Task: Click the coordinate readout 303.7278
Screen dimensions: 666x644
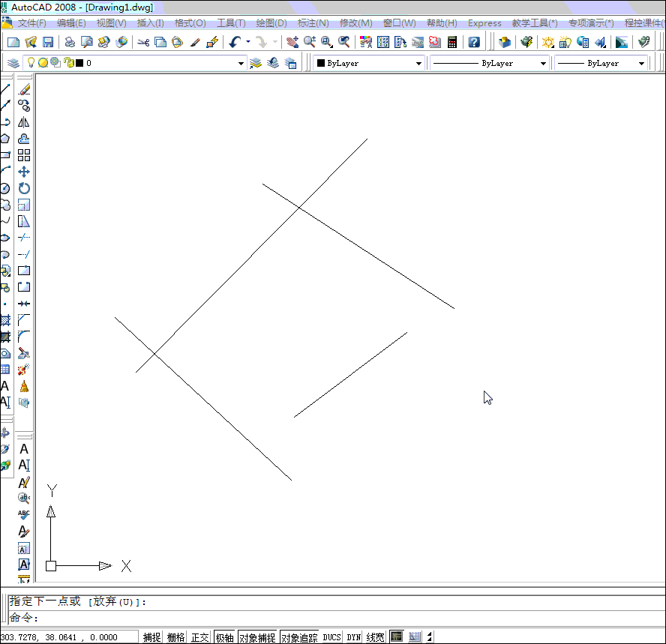Action: [59, 637]
